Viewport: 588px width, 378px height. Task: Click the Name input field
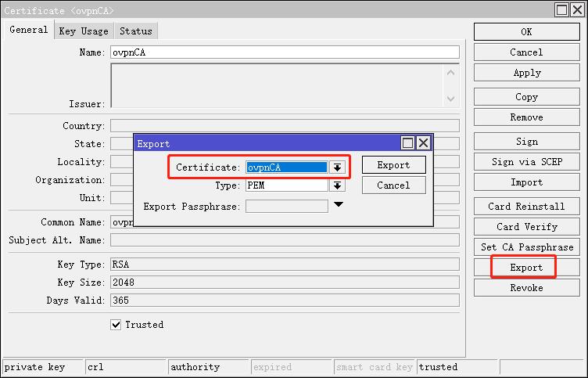click(x=284, y=52)
